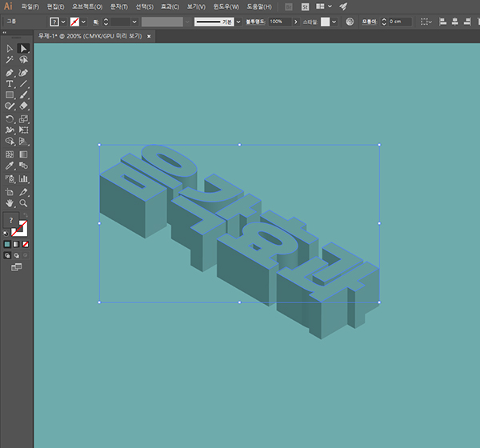Swap fill and stroke colors

coord(26,215)
